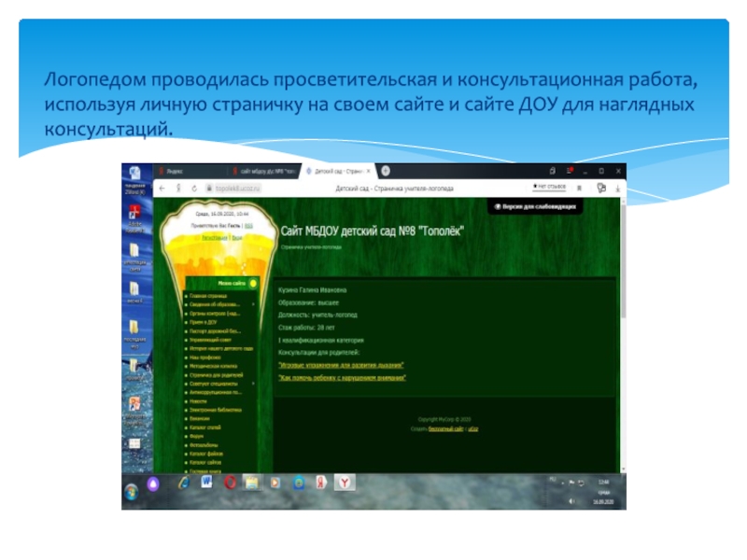Click the Action Center flag tray icon
Screen dimensions: 747x560
tap(571, 483)
